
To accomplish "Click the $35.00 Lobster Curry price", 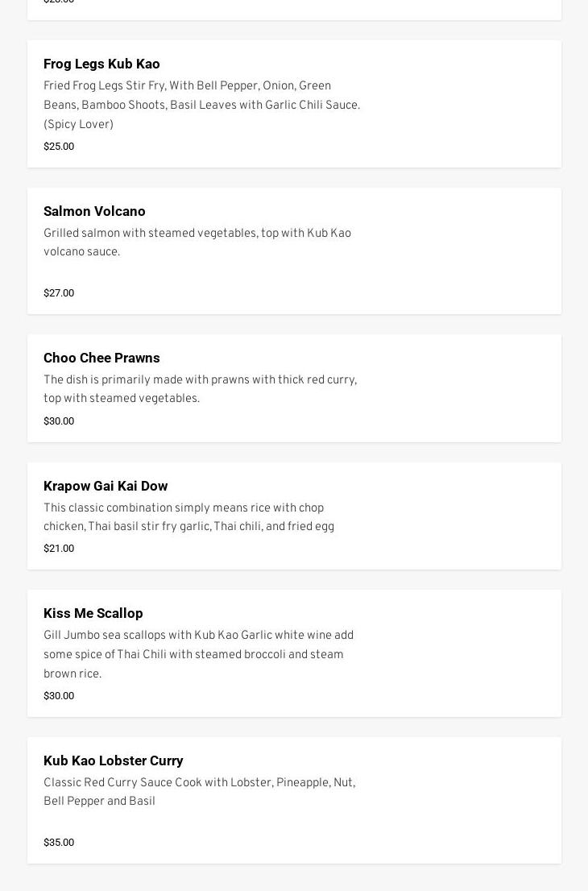I will pyautogui.click(x=59, y=843).
